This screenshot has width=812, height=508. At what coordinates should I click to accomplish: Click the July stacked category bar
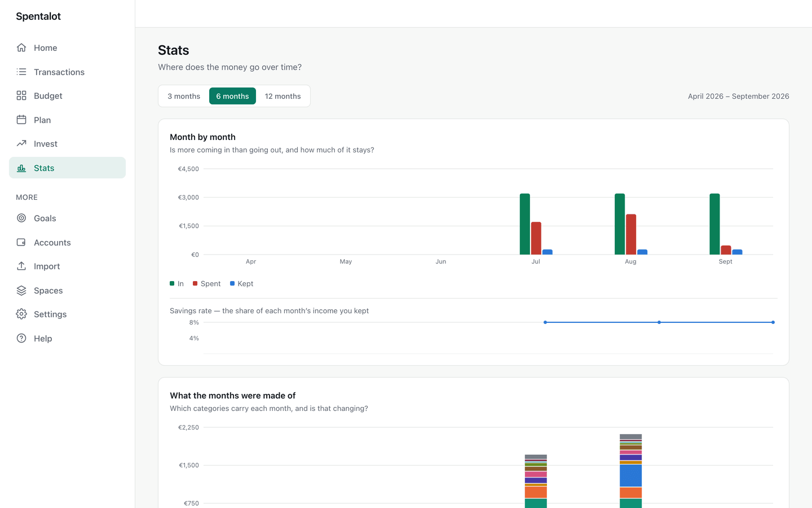click(x=536, y=481)
